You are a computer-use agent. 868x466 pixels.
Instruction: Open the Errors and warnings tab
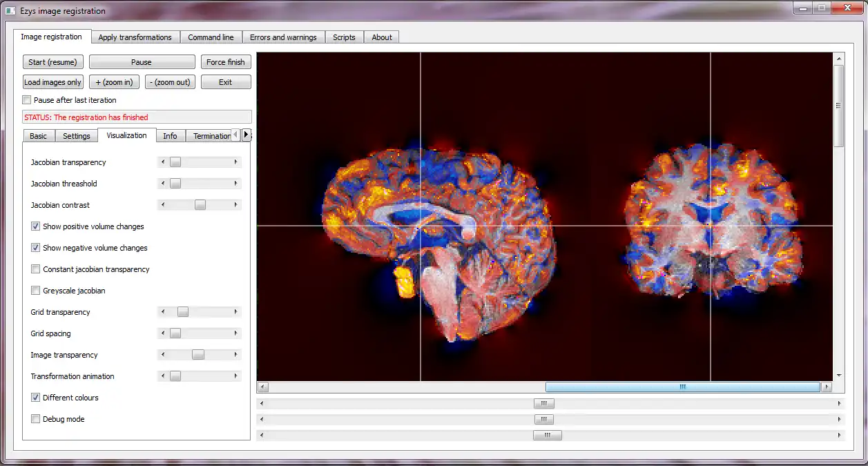click(283, 37)
